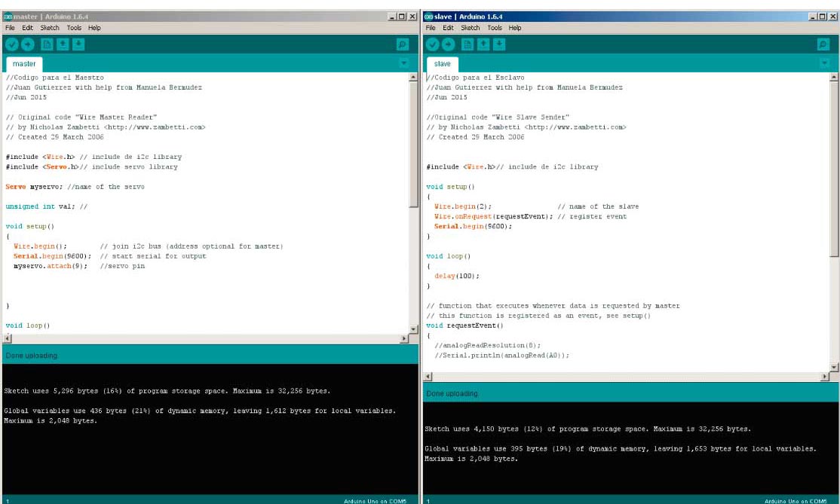
Task: Click Open sketch icon in slave window
Action: coord(483,44)
